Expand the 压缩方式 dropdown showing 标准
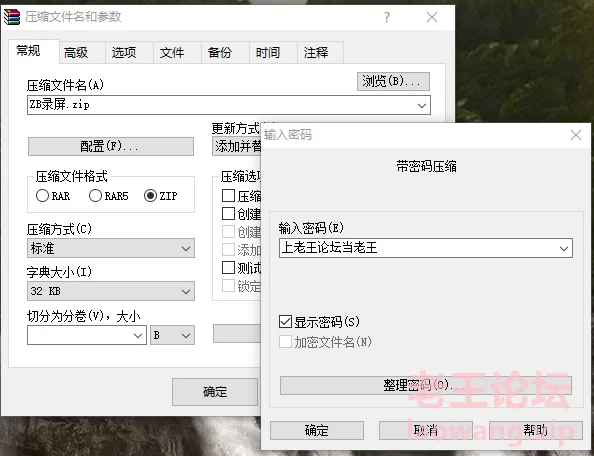This screenshot has height=456, width=594. click(x=111, y=248)
